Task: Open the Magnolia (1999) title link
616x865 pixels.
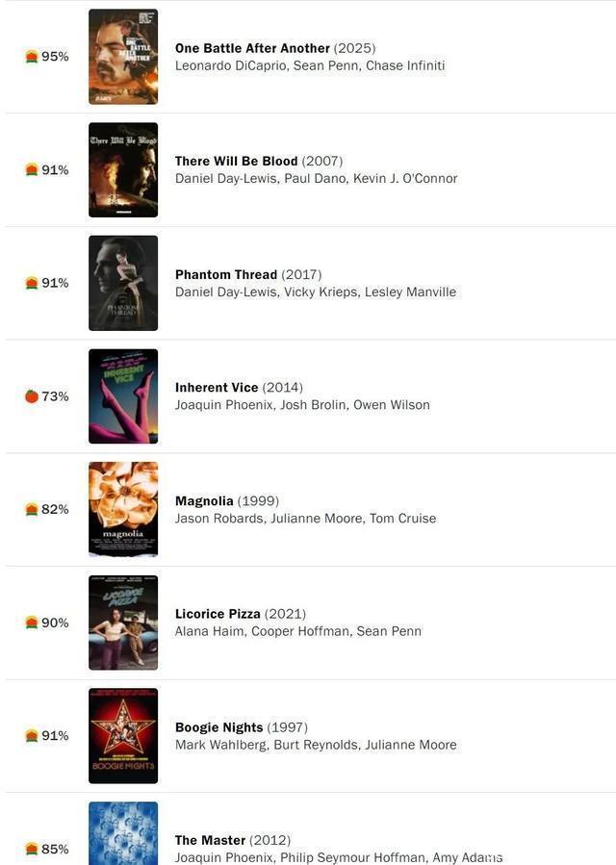Action: 204,501
